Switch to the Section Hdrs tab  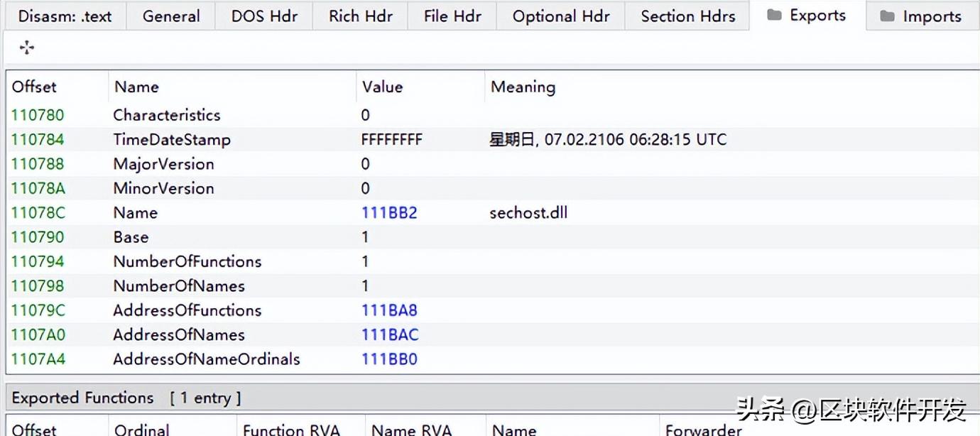pos(687,16)
